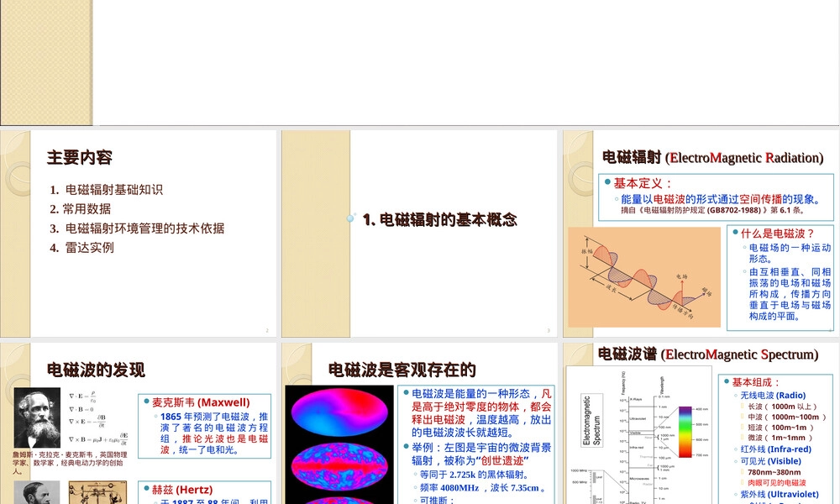This screenshot has height=504, width=840.
Task: Select the 电磁波是客观存在的 slide
Action: (419, 423)
